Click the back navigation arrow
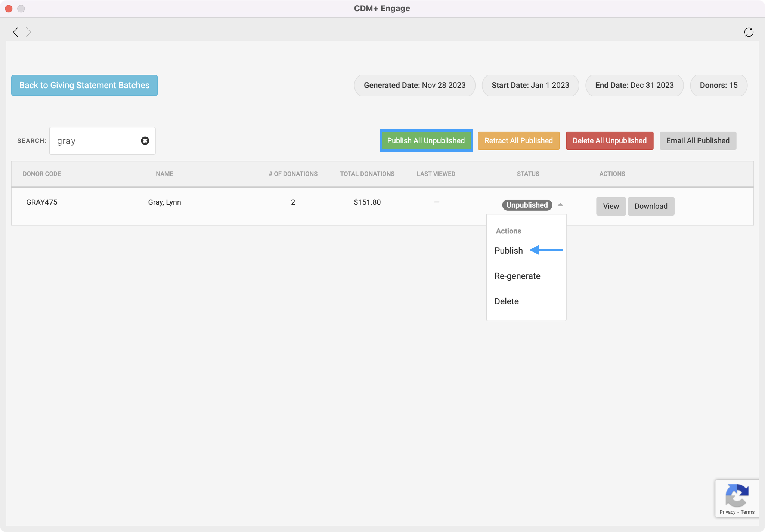 (x=16, y=32)
